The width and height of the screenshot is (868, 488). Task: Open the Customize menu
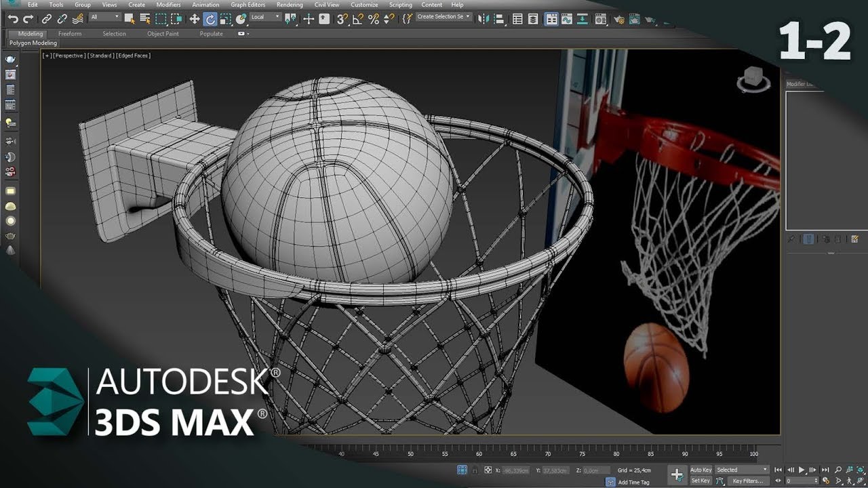[364, 5]
